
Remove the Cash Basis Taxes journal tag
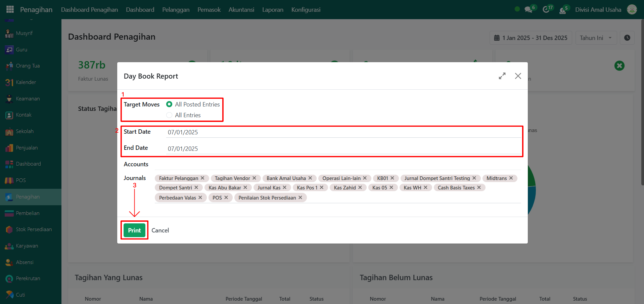[x=479, y=187]
